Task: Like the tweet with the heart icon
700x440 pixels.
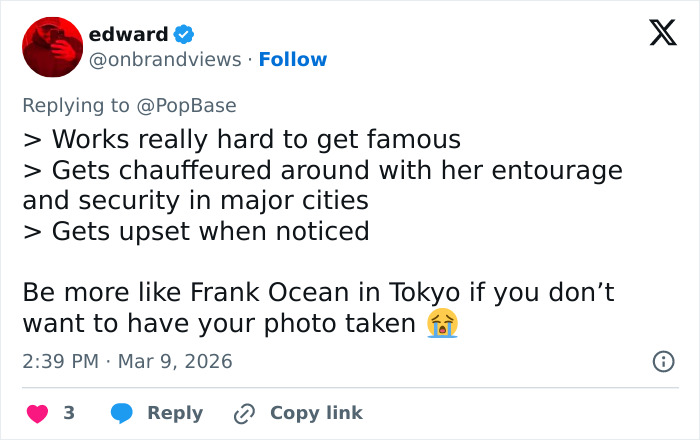Action: pos(38,413)
